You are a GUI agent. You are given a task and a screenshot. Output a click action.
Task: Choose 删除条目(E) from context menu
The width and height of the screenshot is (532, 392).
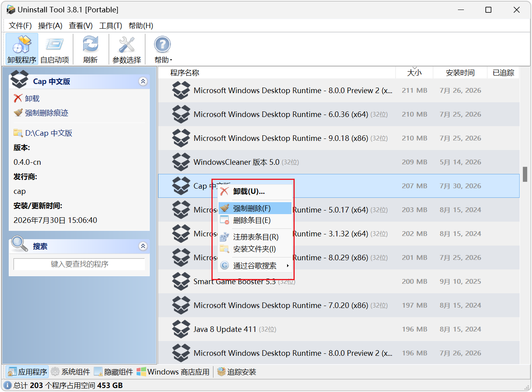(255, 220)
